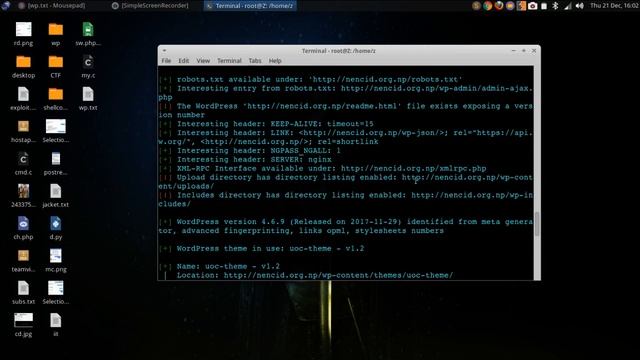Screen dimensions: 640x360
Task: Click the camera screenshot tray icon
Action: (x=533, y=6)
